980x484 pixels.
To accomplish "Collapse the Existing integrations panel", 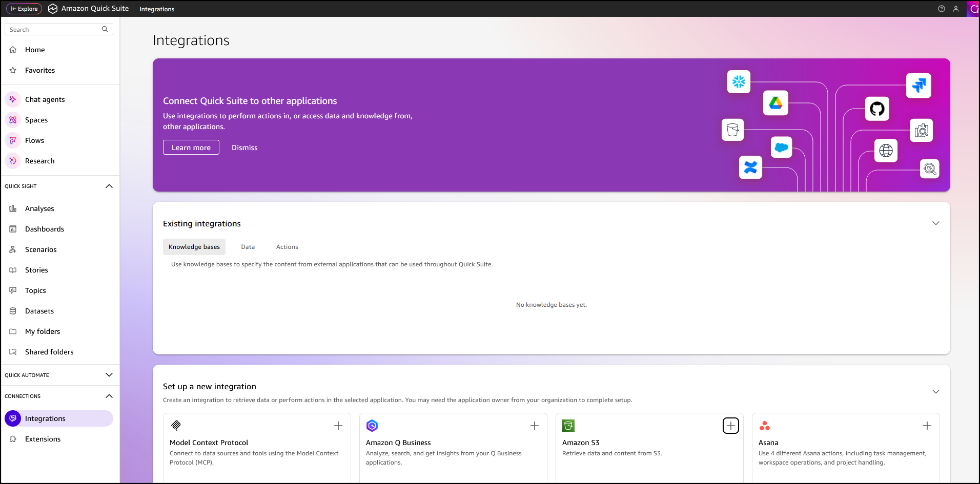I will point(936,223).
